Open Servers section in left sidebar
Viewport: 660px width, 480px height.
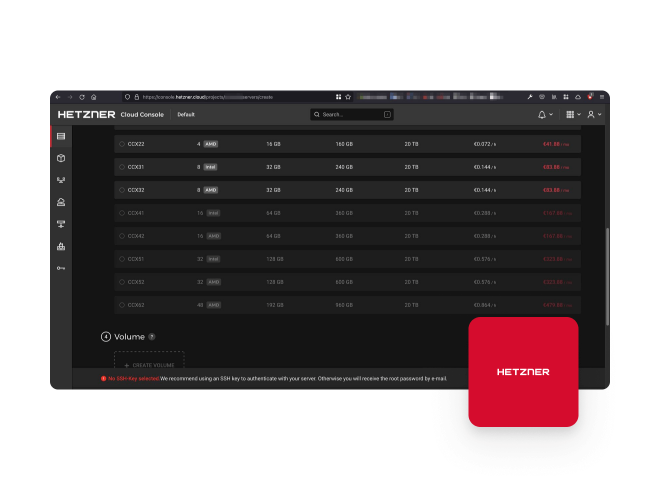[61, 136]
